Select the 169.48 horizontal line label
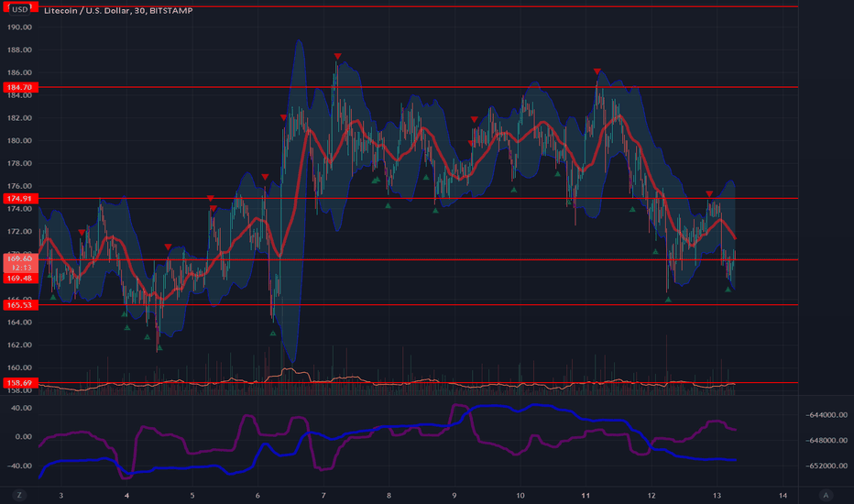The height and width of the screenshot is (504, 854). (21, 279)
